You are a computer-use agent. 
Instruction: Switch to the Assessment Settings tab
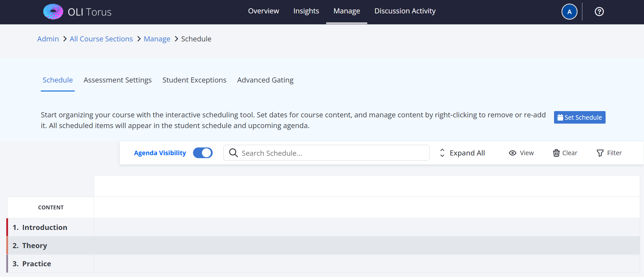point(117,80)
